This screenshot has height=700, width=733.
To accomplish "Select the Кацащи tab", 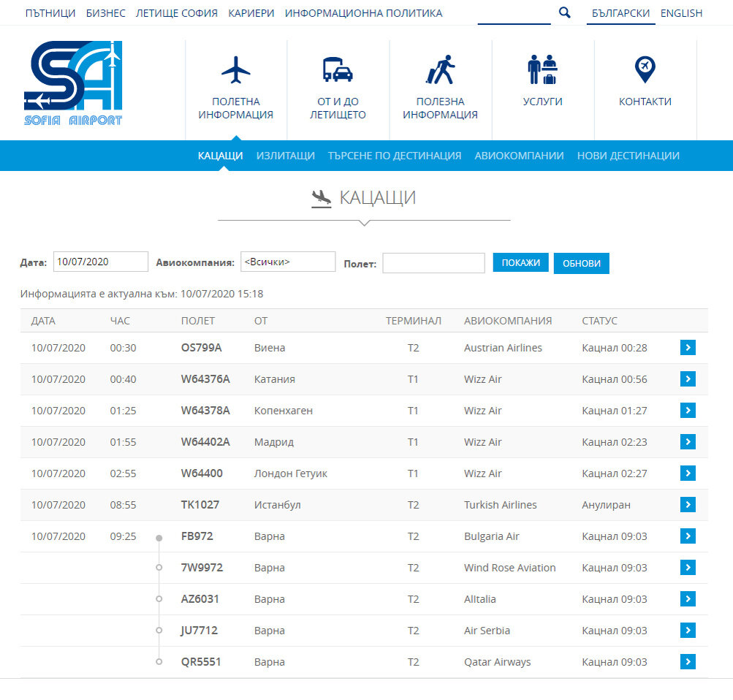I will [220, 156].
